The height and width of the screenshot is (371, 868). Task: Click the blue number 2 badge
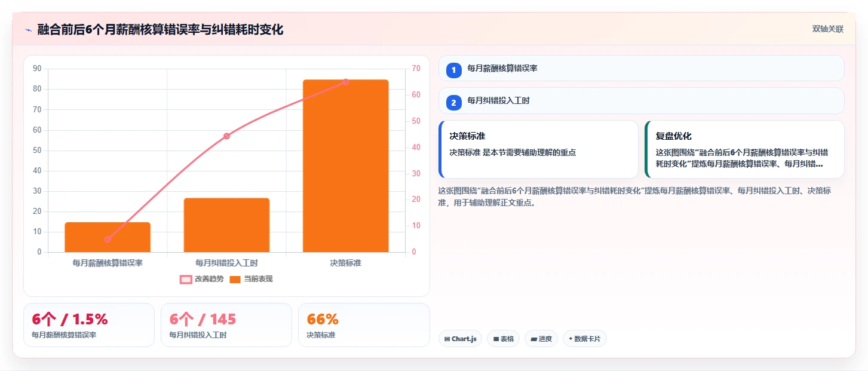[453, 103]
